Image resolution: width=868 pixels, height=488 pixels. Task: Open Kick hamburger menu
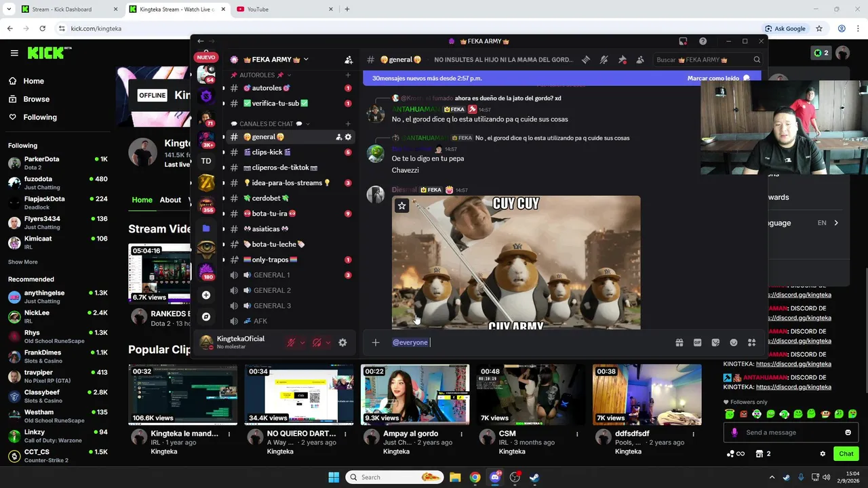click(14, 53)
